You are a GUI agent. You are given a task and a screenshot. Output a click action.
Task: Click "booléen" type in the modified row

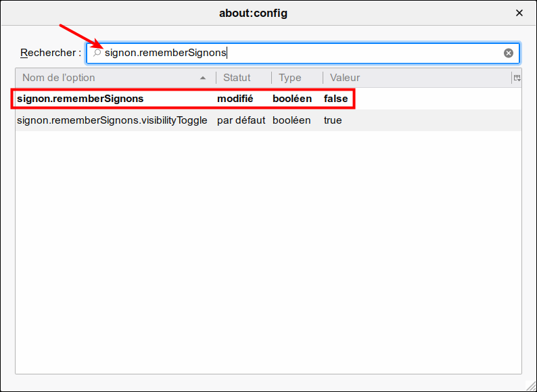292,99
